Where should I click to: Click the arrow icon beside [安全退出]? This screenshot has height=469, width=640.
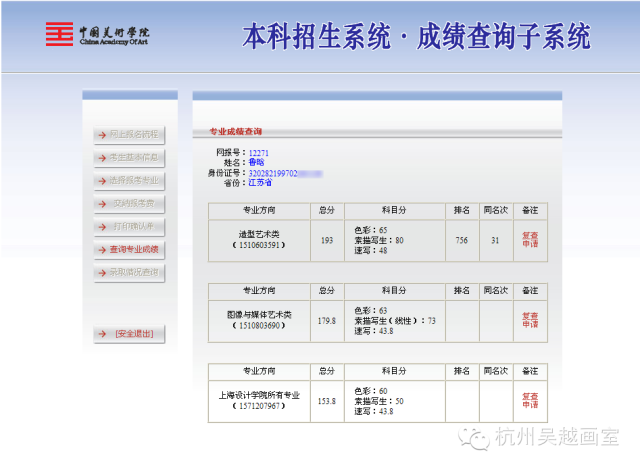pyautogui.click(x=101, y=334)
